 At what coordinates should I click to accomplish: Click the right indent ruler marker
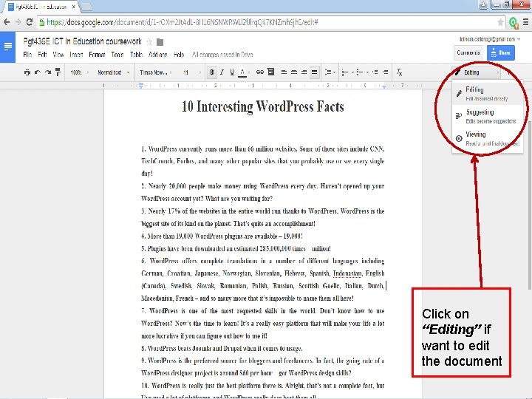coord(384,87)
